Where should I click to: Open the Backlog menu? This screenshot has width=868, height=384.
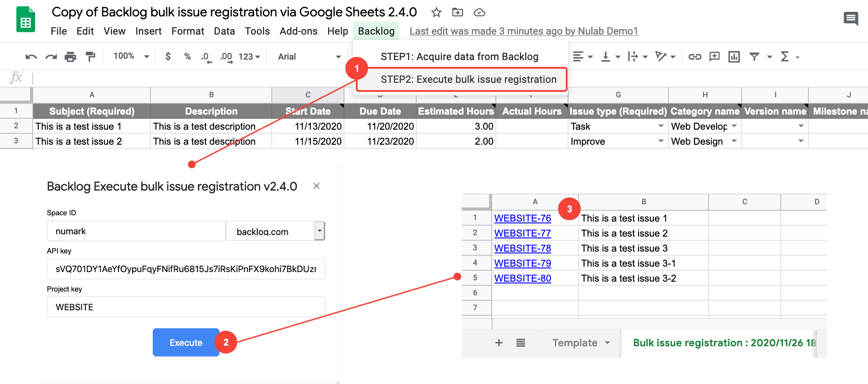pyautogui.click(x=376, y=31)
